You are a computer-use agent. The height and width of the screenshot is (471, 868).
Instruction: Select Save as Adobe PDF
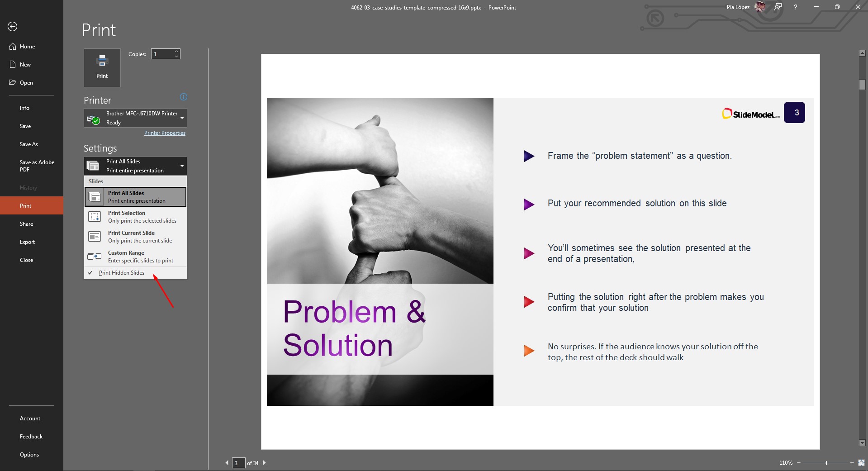tap(37, 166)
